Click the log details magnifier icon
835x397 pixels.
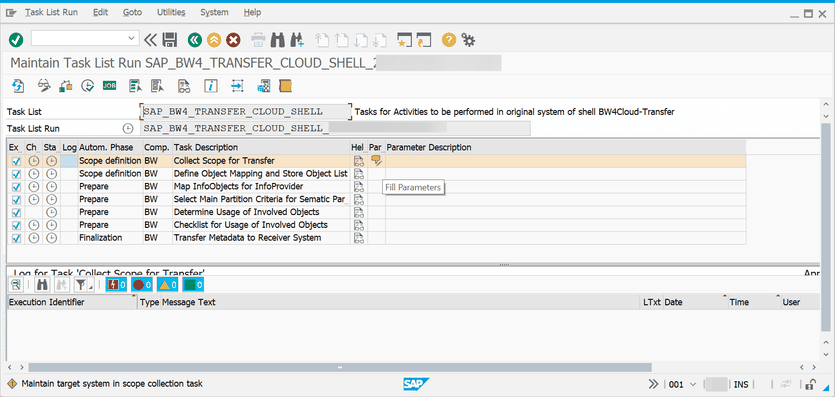point(16,285)
